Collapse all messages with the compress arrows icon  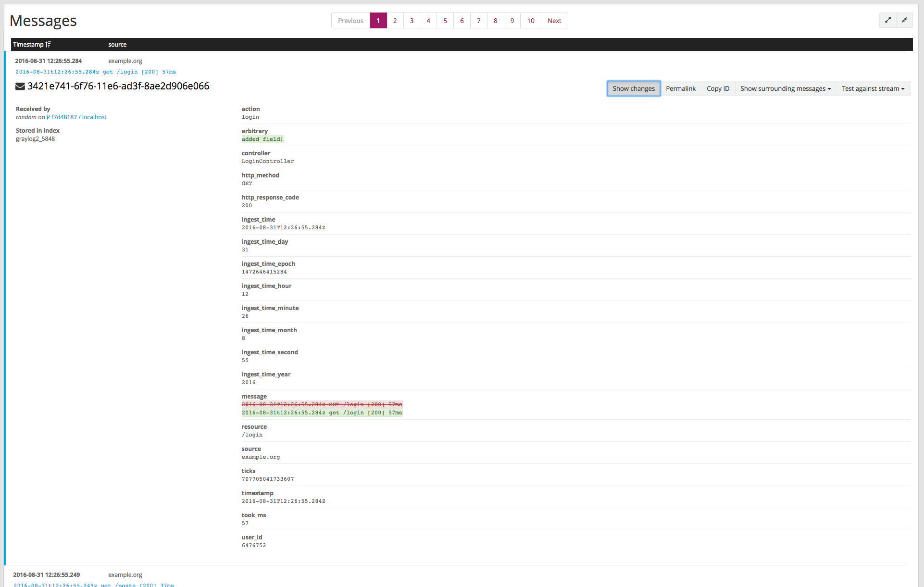(904, 20)
